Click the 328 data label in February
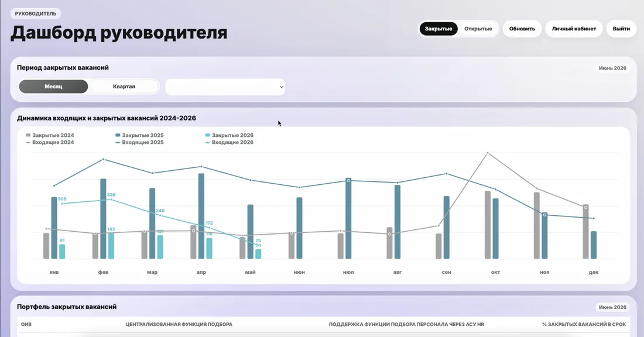The image size is (644, 337). [111, 195]
